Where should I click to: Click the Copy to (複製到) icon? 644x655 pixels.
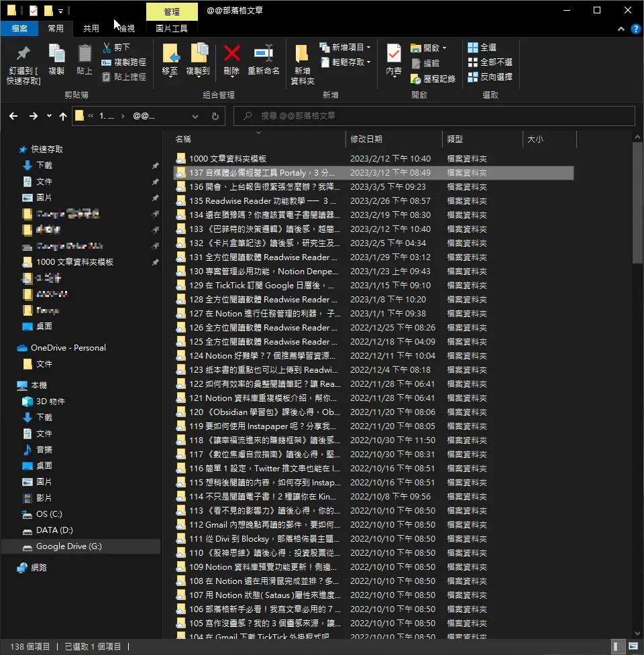click(x=199, y=54)
